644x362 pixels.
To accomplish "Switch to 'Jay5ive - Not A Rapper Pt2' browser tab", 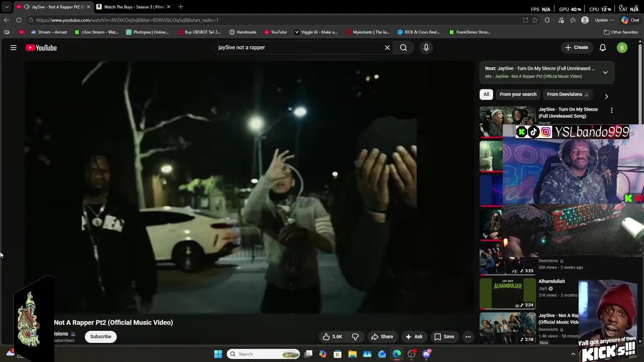I will 53,7.
